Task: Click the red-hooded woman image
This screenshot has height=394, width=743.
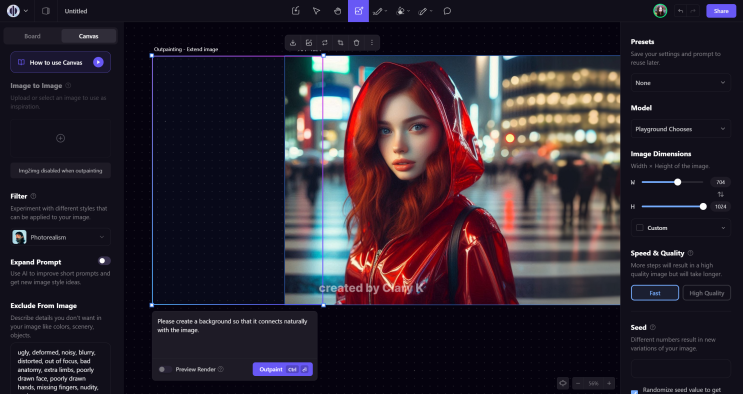Action: tap(452, 180)
